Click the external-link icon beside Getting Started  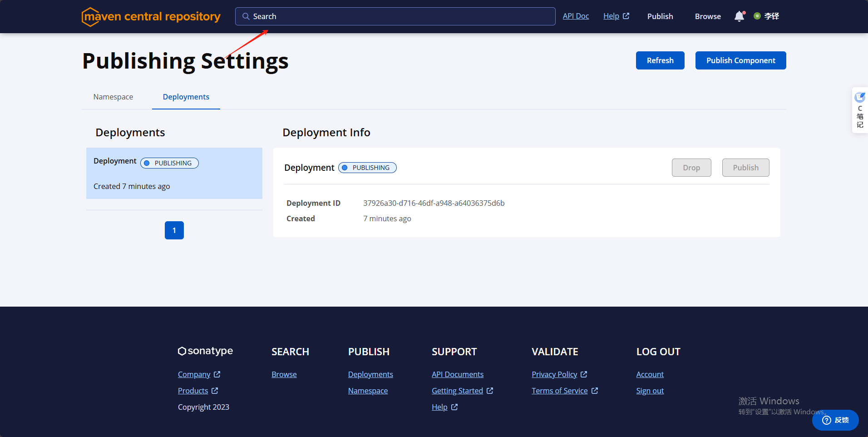point(490,391)
